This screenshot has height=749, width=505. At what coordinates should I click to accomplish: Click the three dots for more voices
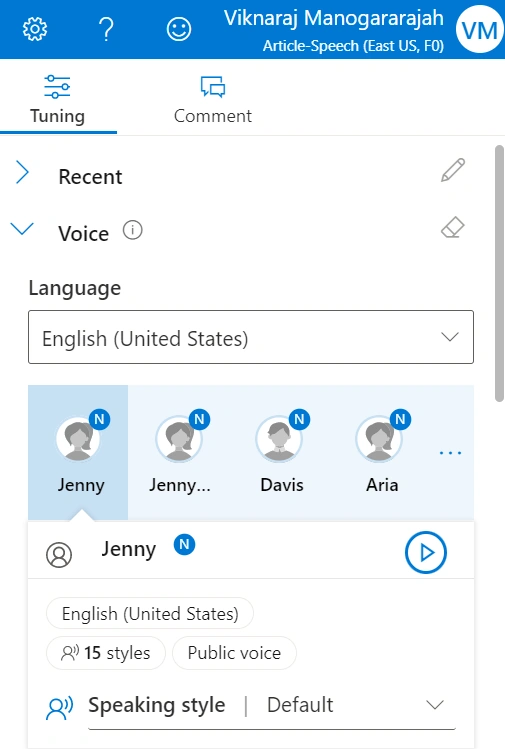click(451, 452)
